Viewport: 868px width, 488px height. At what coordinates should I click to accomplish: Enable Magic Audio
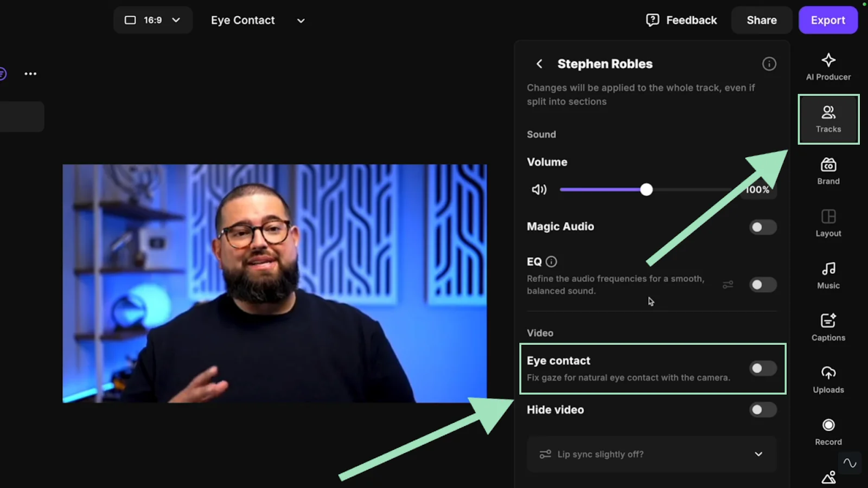click(x=763, y=227)
